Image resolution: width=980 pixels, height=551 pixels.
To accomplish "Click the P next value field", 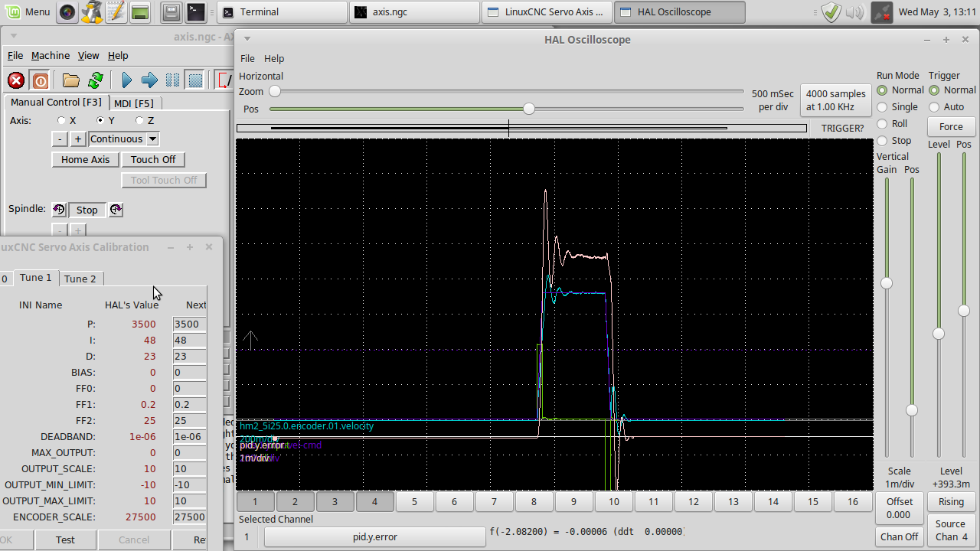I will point(189,324).
